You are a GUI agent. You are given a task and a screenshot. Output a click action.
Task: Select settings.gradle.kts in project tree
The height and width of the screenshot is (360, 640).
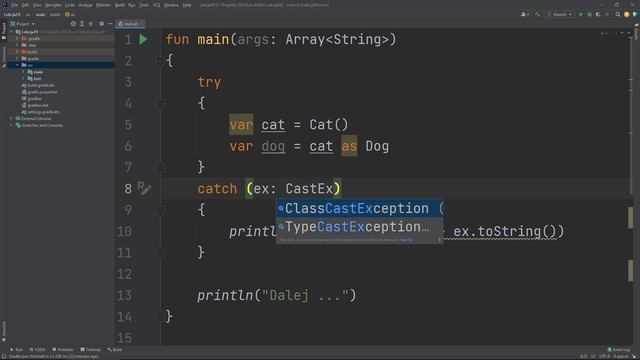[40, 112]
